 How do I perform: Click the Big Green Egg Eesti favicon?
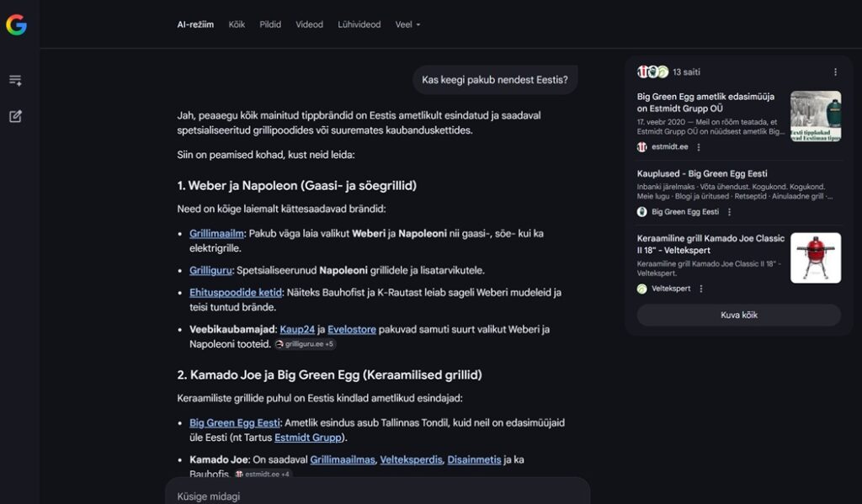(x=641, y=212)
